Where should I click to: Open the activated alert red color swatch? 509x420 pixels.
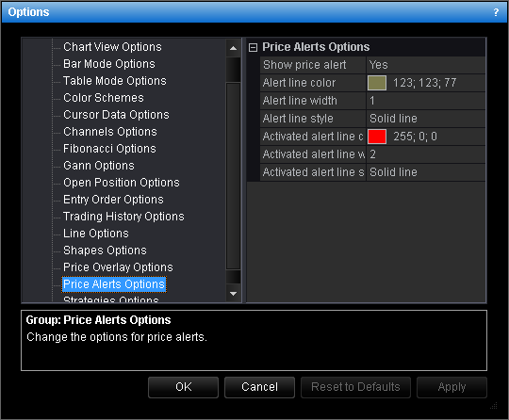pos(377,137)
